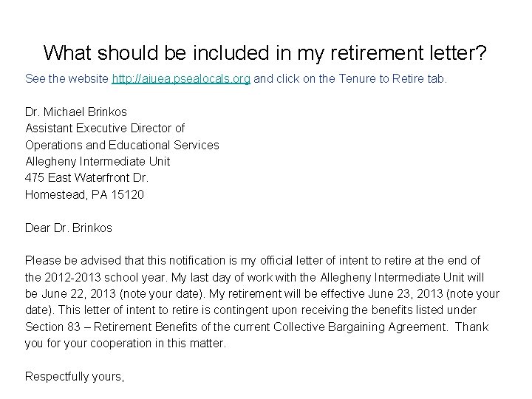The image size is (532, 399).
Task: Click the 'Homestead, PA 15120' line
Action: (x=85, y=194)
